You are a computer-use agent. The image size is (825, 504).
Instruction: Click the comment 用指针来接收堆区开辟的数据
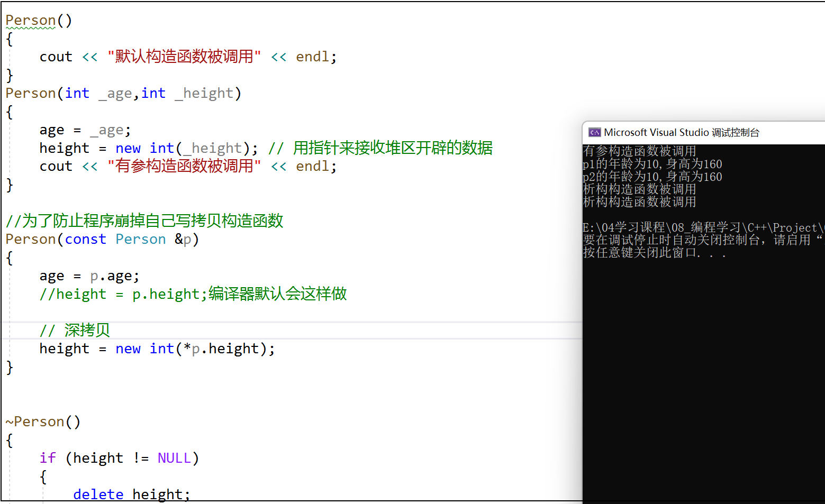[x=392, y=148]
